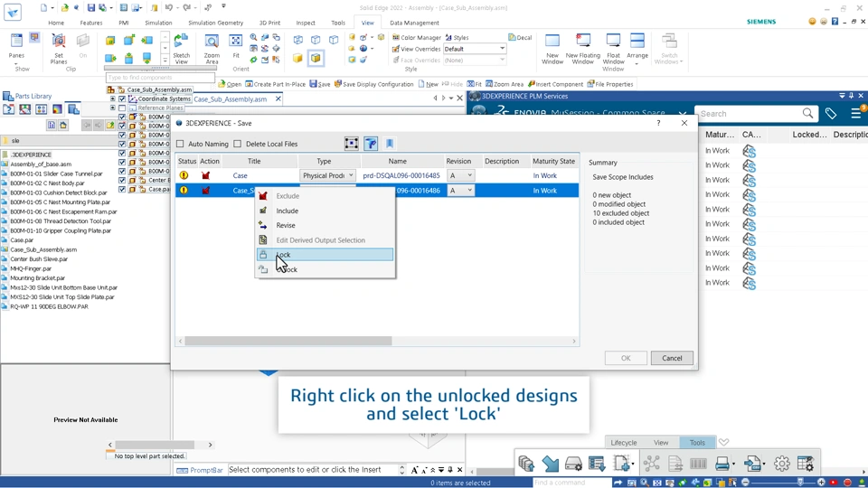The width and height of the screenshot is (868, 488).
Task: Click the select-all icon in the Save dialog
Action: pos(351,144)
